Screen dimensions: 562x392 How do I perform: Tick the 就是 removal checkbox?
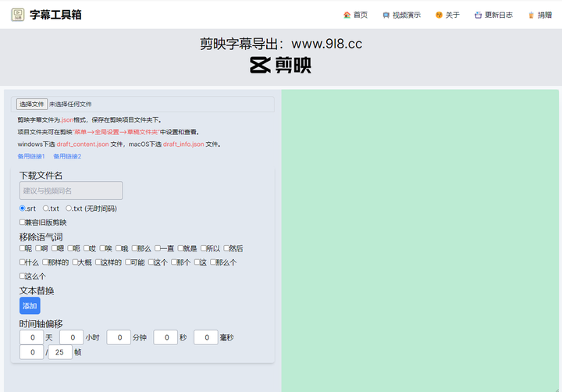click(180, 248)
